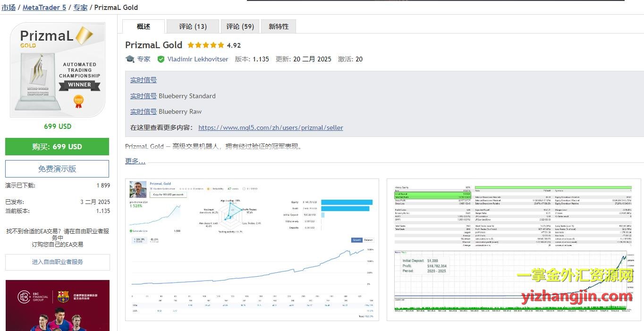The width and height of the screenshot is (644, 331).
Task: Click the 已发布 date 3 二月 2025
Action: [95, 202]
